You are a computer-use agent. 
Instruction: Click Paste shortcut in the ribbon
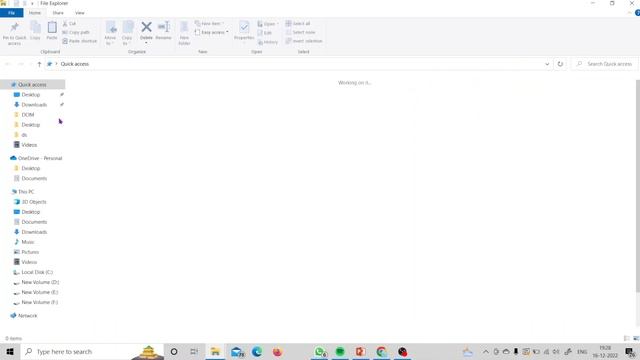[x=80, y=41]
